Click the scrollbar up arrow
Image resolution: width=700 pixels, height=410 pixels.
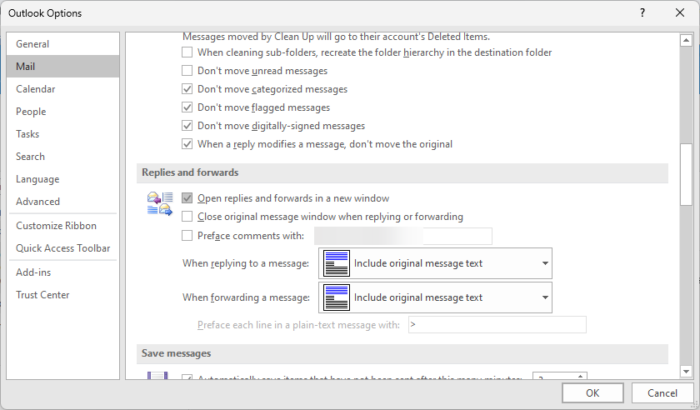pos(686,41)
